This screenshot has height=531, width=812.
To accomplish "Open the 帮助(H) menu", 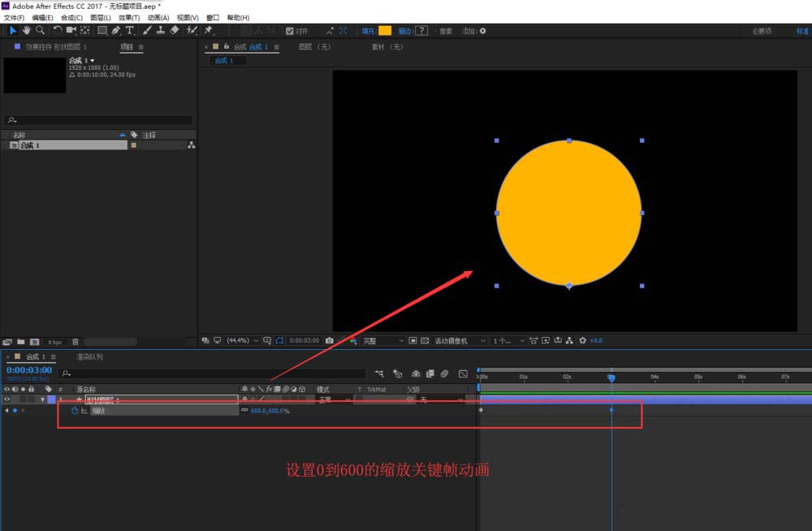I will click(x=238, y=18).
